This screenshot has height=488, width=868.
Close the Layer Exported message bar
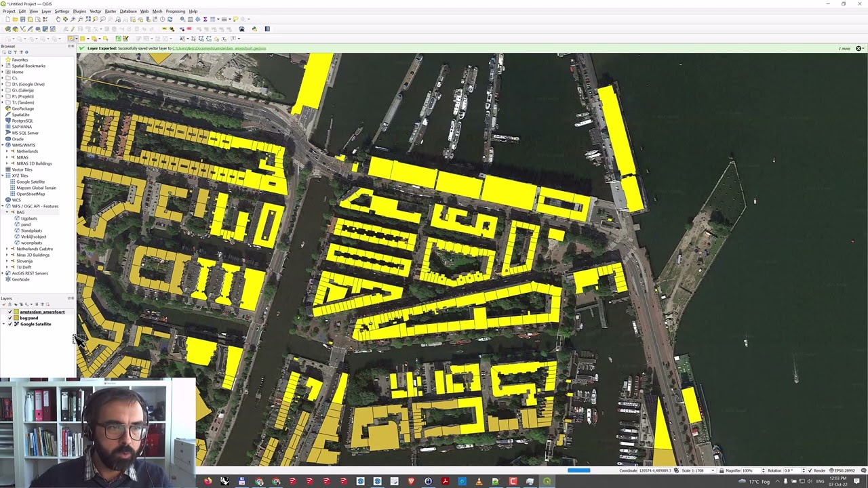859,48
